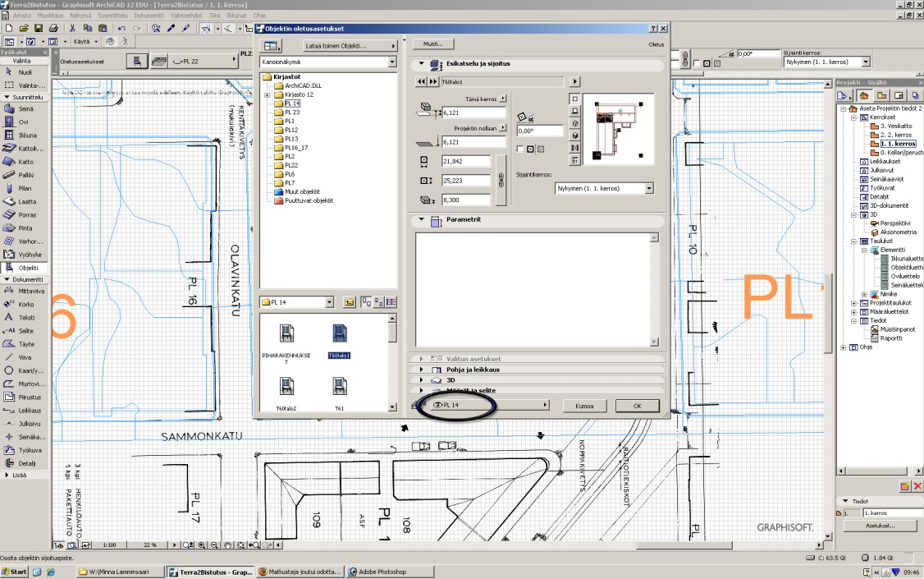The height and width of the screenshot is (579, 924).
Task: Expand the Kirjasto 12 library folder
Action: 267,95
